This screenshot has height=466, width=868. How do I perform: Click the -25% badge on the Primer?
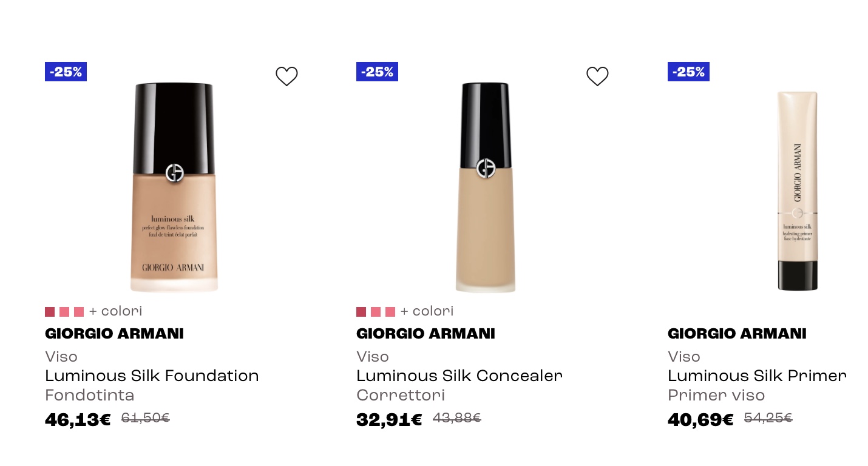[x=688, y=72]
